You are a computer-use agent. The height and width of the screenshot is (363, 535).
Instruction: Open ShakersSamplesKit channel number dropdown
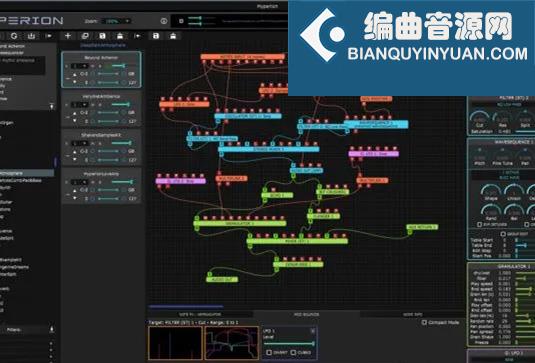tap(80, 143)
